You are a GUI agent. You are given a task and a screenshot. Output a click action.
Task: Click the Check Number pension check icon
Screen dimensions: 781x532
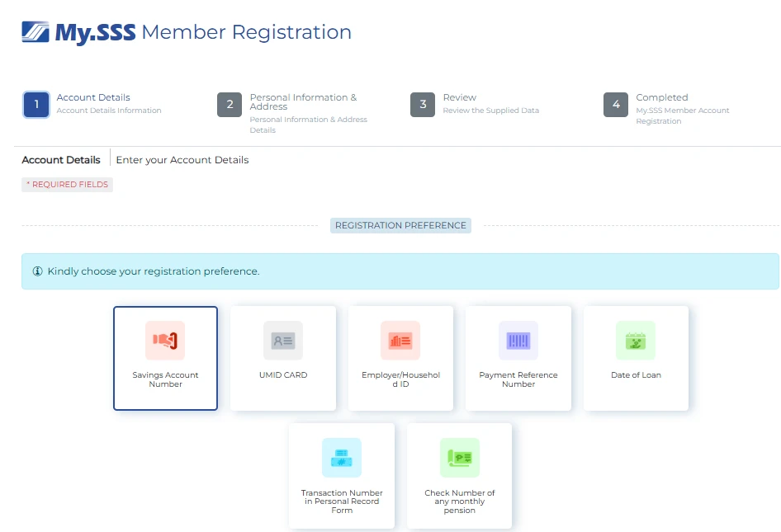[x=460, y=458]
